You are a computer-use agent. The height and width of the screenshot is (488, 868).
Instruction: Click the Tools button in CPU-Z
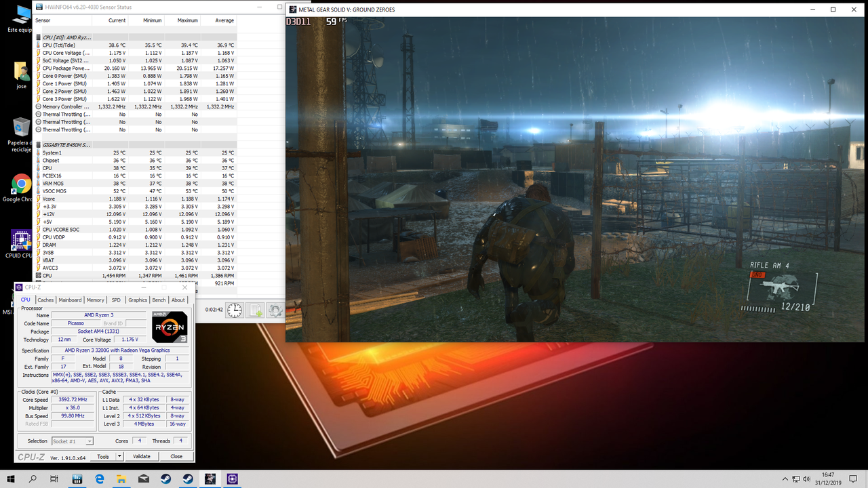pos(103,456)
